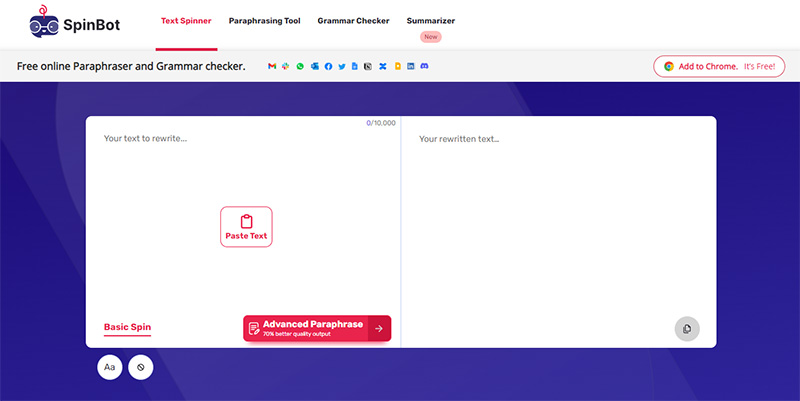Click the New badge under Summarizer
The width and height of the screenshot is (800, 401).
[x=431, y=37]
